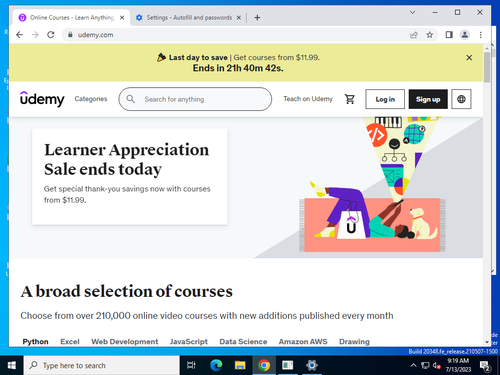
Task: Switch to the Online Courses tab
Action: (x=71, y=18)
